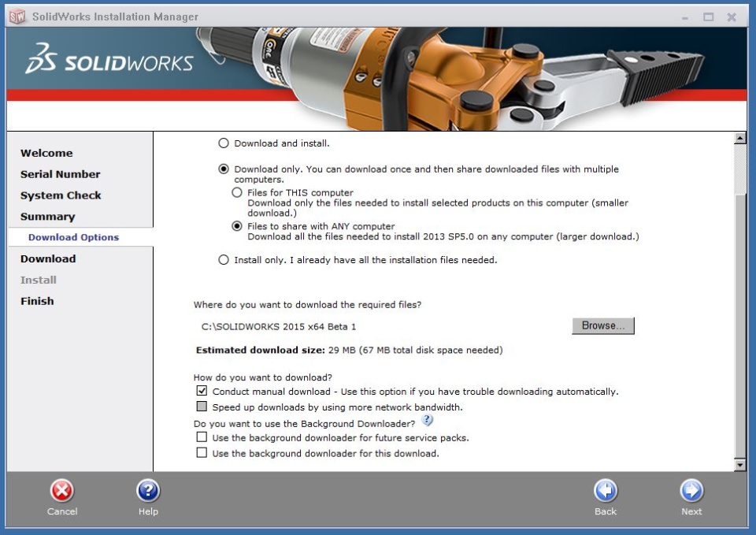Screen dimensions: 756x535
Task: Select the 'Download and install' radio option
Action: [223, 143]
